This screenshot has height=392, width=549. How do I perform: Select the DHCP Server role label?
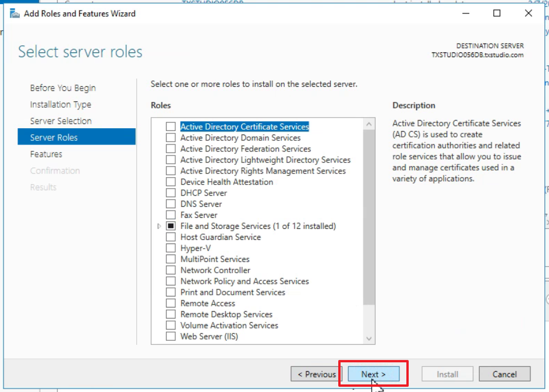(x=203, y=193)
